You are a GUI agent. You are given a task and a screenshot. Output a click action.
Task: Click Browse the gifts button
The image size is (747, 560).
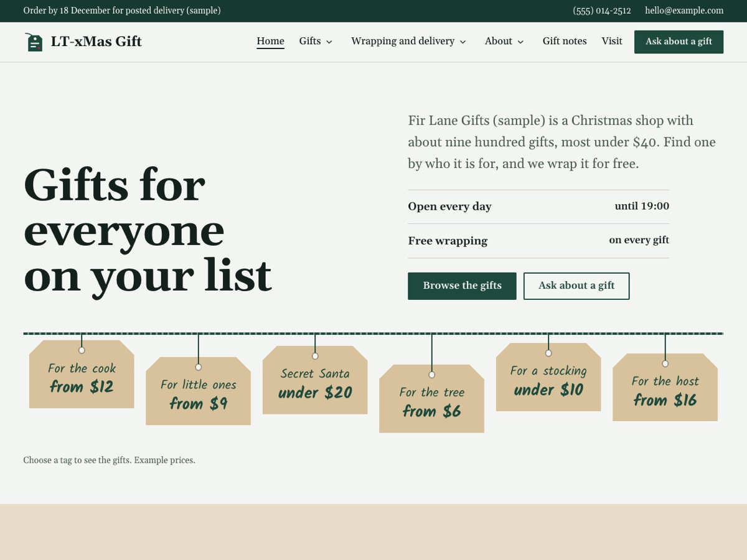462,286
